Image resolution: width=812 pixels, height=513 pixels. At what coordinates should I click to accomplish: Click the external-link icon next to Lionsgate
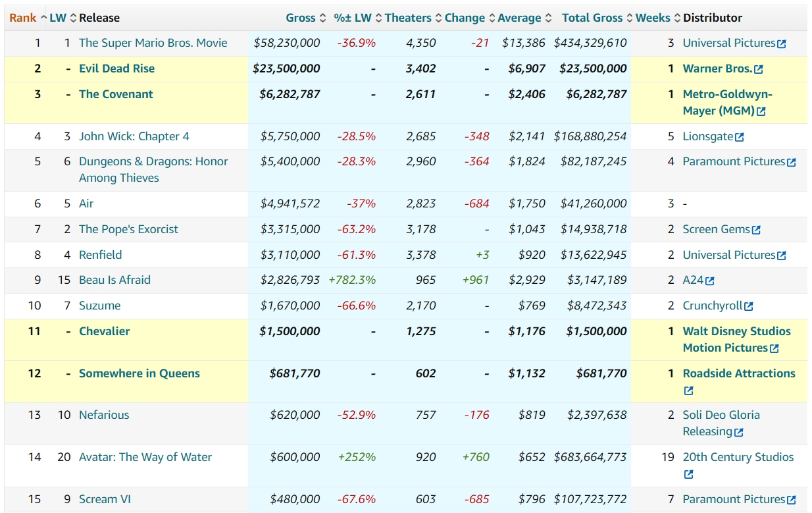tap(740, 137)
